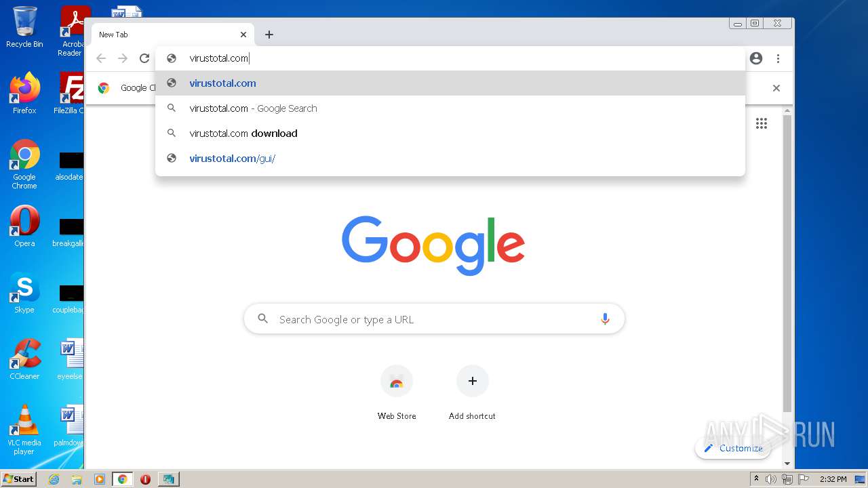This screenshot has width=868, height=488.
Task: Open the Skype desktop icon
Action: [x=24, y=293]
